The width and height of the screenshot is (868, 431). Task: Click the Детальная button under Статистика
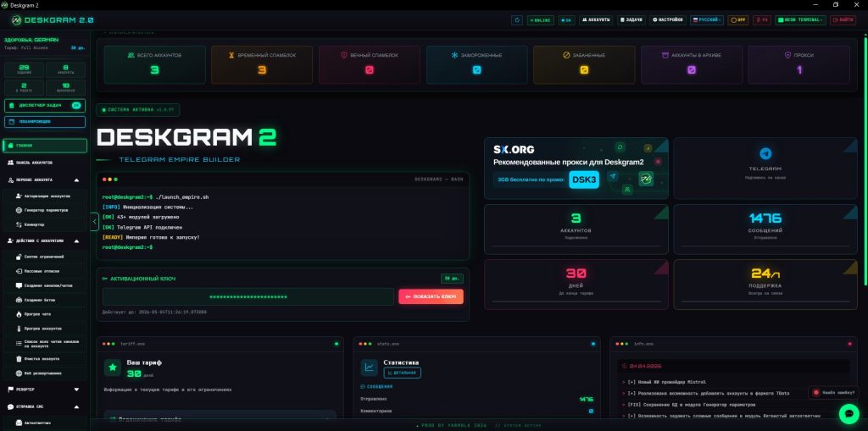pyautogui.click(x=402, y=373)
